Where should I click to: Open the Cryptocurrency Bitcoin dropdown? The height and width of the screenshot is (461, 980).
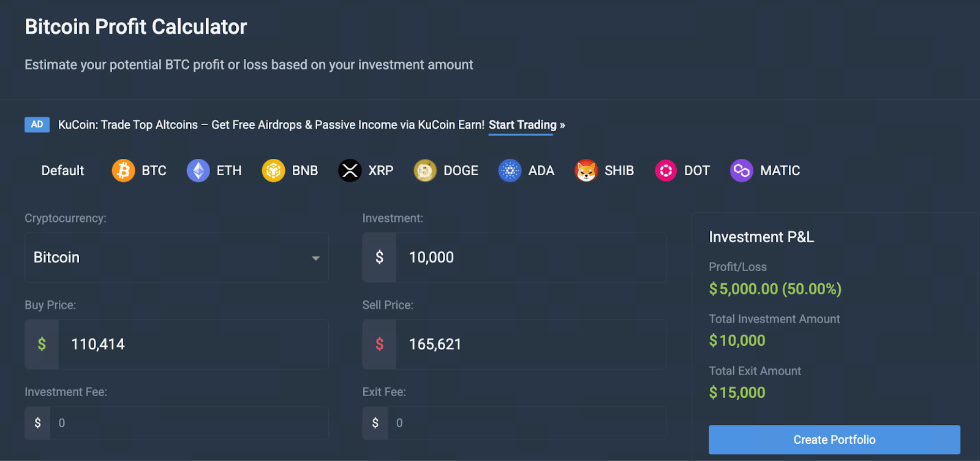pyautogui.click(x=165, y=257)
